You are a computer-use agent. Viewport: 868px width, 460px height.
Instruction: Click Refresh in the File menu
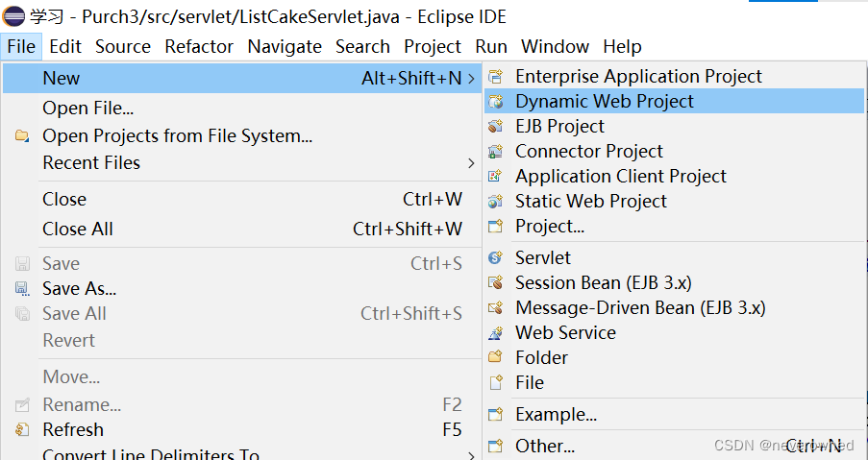tap(73, 429)
